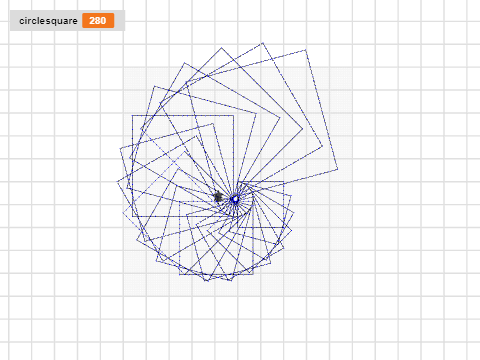This screenshot has width=480, height=360.
Task: Click the leftmost corner of the spiral drawing
Action: coord(117,182)
